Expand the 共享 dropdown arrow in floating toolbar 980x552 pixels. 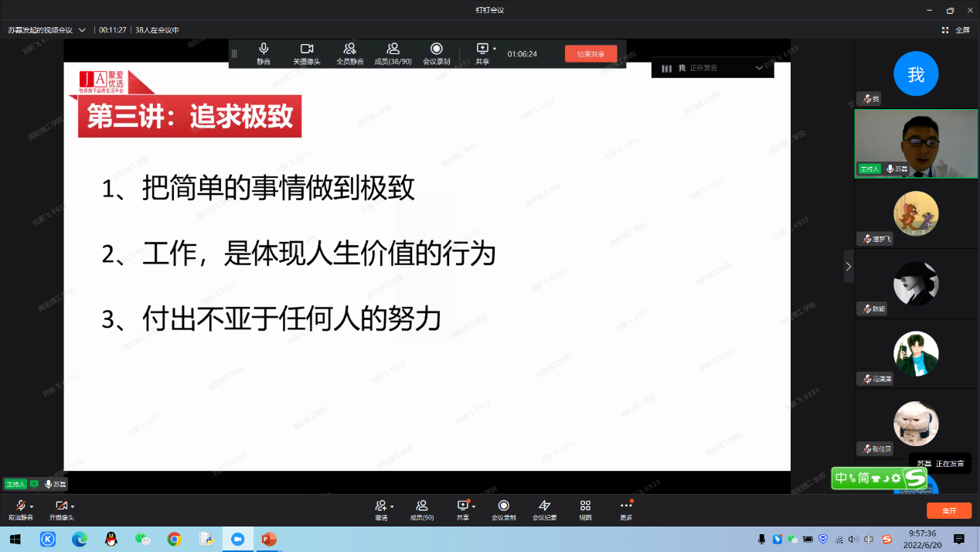495,49
